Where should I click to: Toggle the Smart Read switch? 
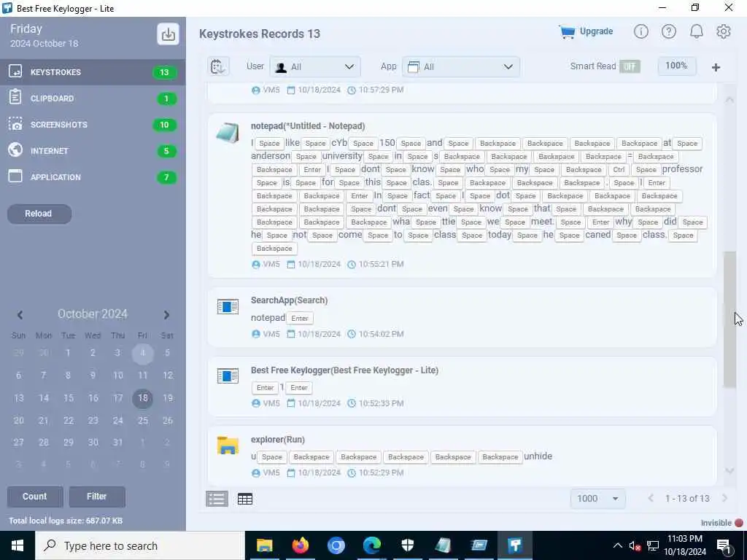pyautogui.click(x=630, y=66)
